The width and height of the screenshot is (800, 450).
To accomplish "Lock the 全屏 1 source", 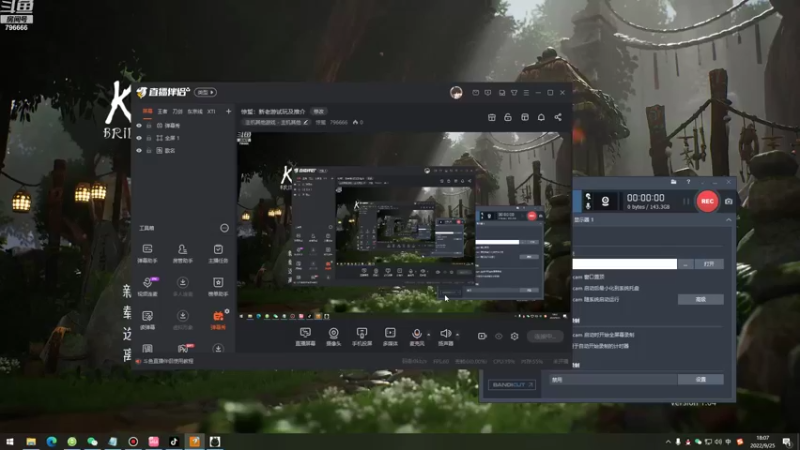I will (x=149, y=138).
